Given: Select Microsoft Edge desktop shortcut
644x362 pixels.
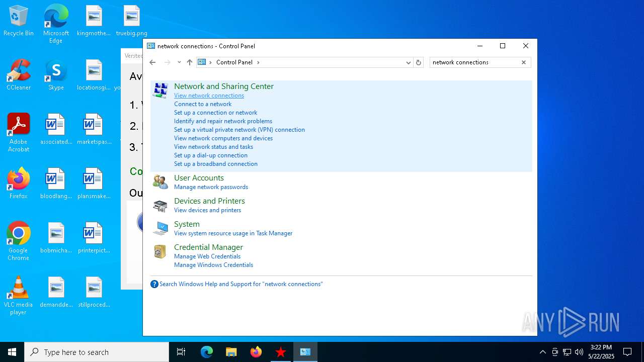Looking at the screenshot, I should [x=56, y=24].
